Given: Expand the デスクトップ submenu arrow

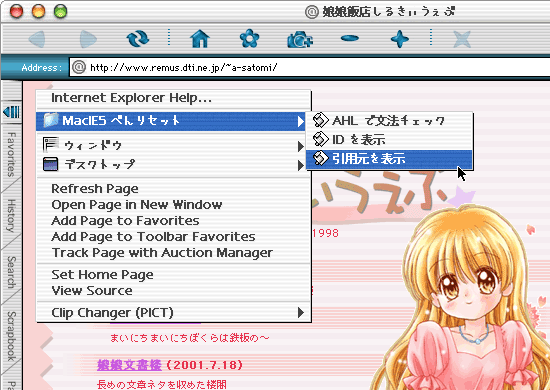Looking at the screenshot, I should coord(301,165).
